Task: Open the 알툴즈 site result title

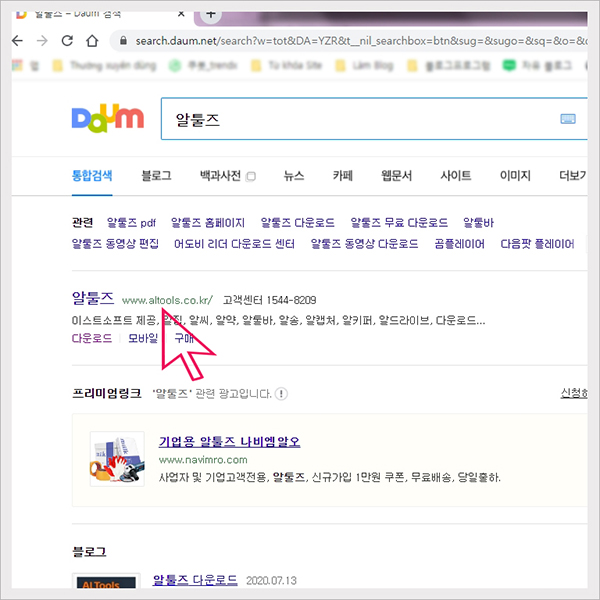Action: 93,298
